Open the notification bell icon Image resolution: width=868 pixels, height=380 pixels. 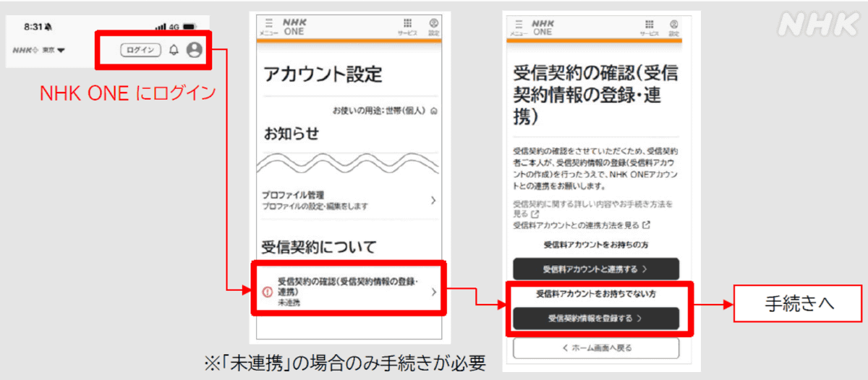tap(174, 50)
